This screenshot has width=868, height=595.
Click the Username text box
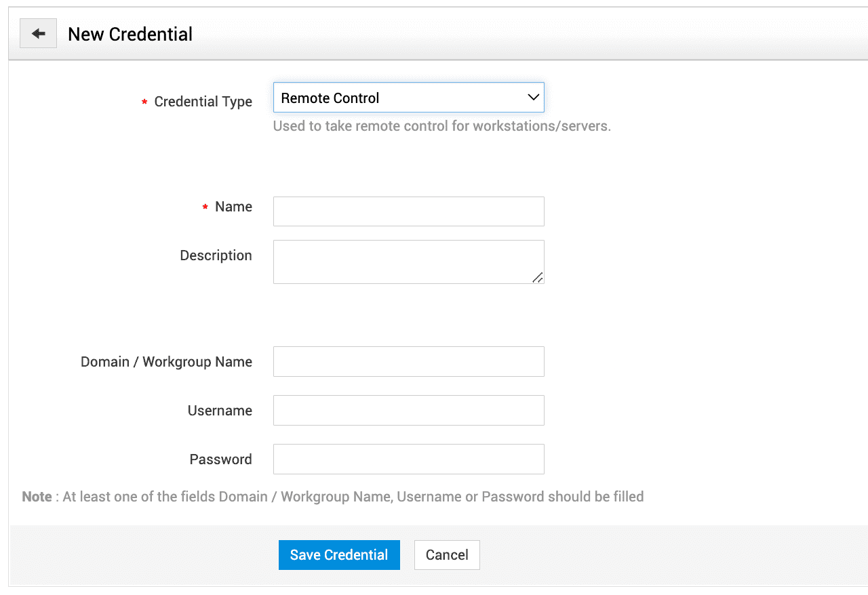pyautogui.click(x=408, y=410)
